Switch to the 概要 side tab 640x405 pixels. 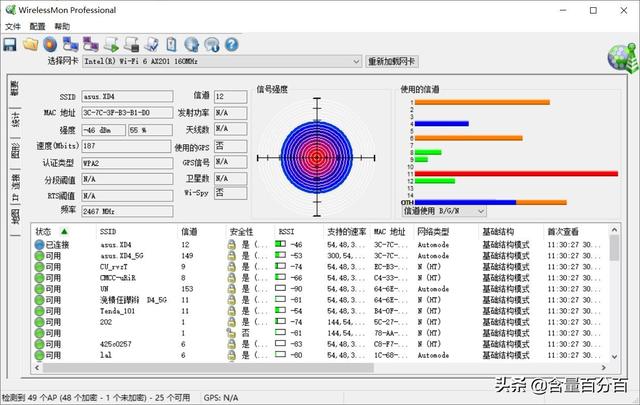point(15,89)
